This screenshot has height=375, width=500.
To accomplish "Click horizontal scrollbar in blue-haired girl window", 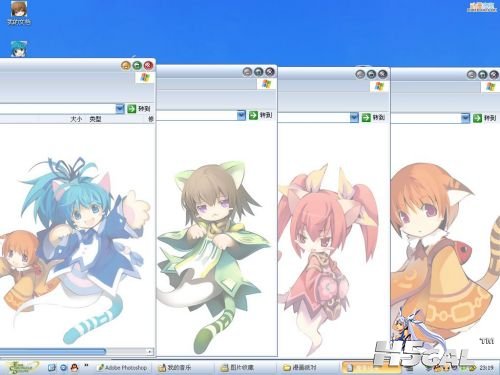I will coord(76,351).
